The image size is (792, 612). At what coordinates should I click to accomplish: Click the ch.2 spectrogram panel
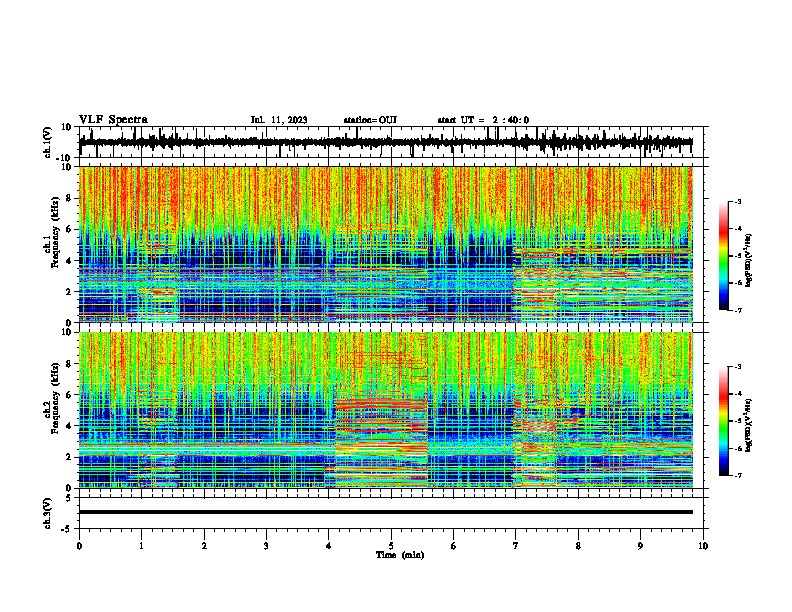coord(386,410)
